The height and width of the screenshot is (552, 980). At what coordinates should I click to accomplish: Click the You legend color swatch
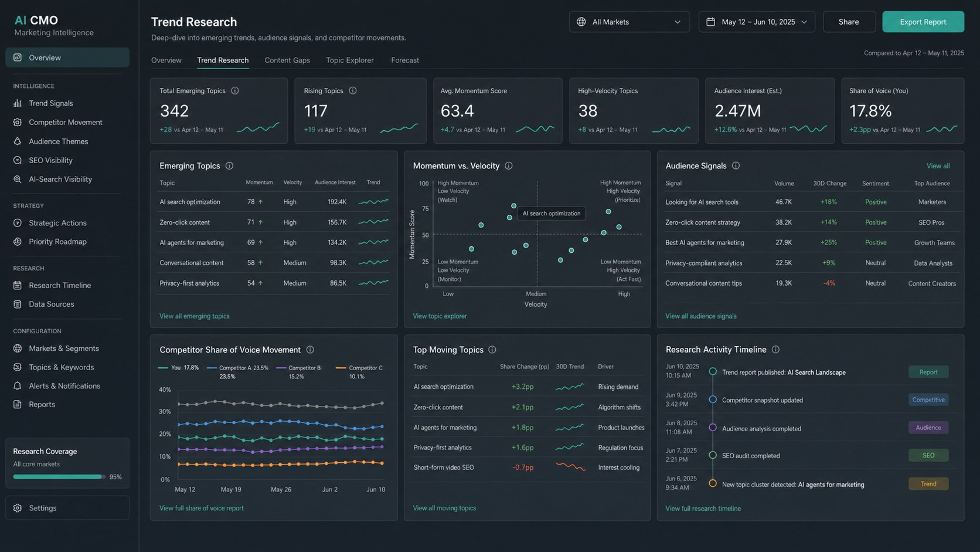163,368
